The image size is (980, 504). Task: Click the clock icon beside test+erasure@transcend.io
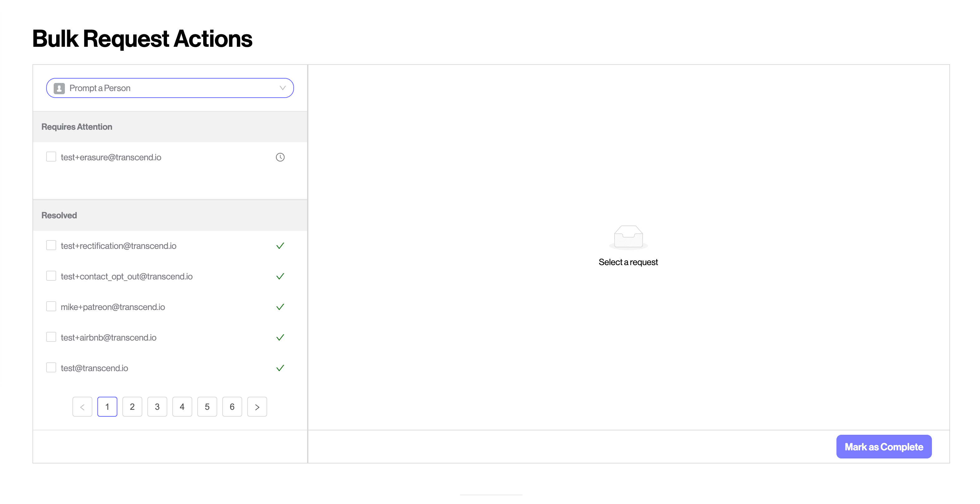tap(280, 157)
